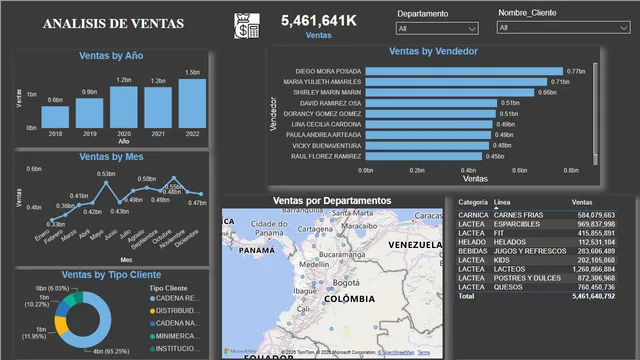Screen dimensions: 640x360
Task: Click the DISTRIBUID... legend item
Action: click(175, 311)
